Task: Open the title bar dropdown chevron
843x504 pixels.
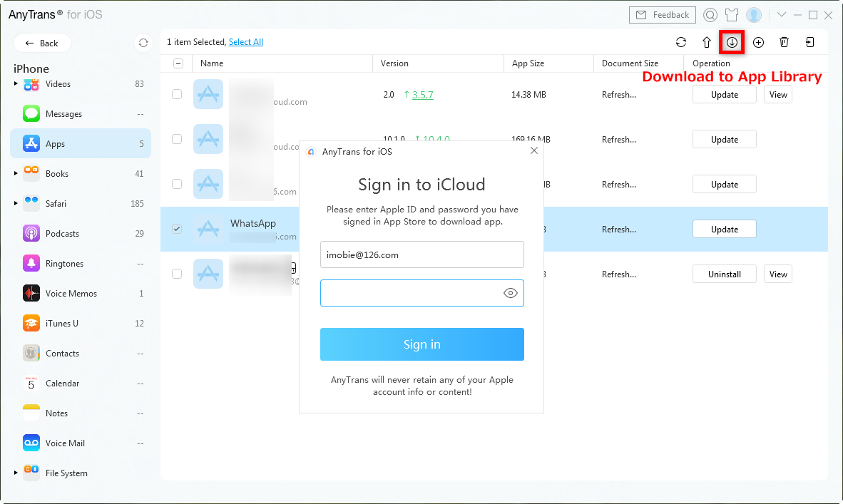Action: pyautogui.click(x=781, y=15)
